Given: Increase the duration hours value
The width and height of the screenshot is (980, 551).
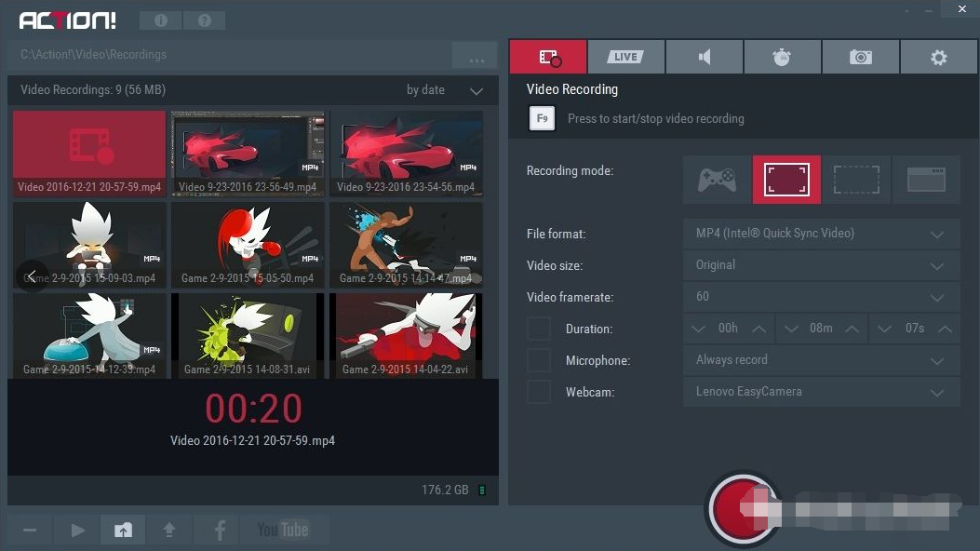Looking at the screenshot, I should pos(758,329).
